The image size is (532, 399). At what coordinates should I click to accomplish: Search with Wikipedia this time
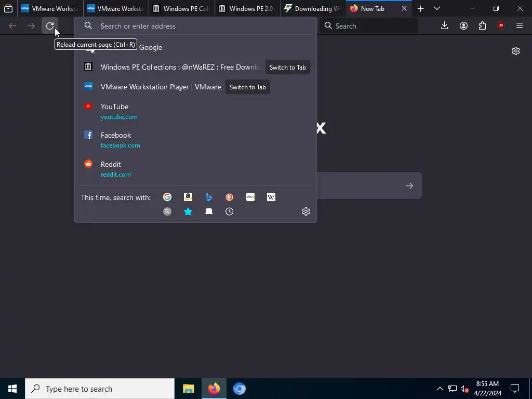(x=271, y=197)
